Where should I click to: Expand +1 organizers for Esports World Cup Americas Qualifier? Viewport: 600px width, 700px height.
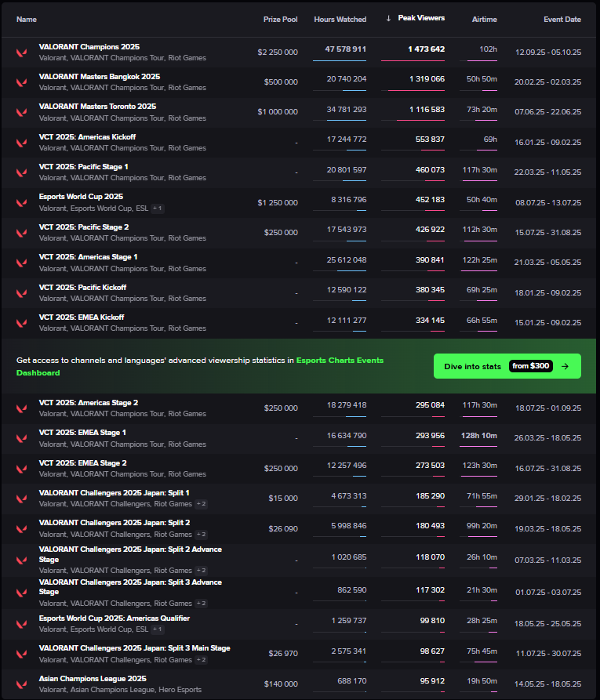point(158,629)
